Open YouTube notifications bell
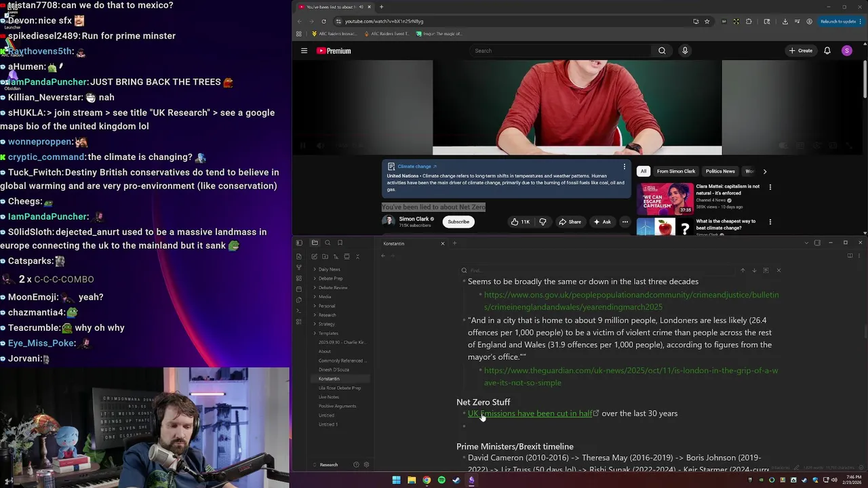 tap(827, 51)
